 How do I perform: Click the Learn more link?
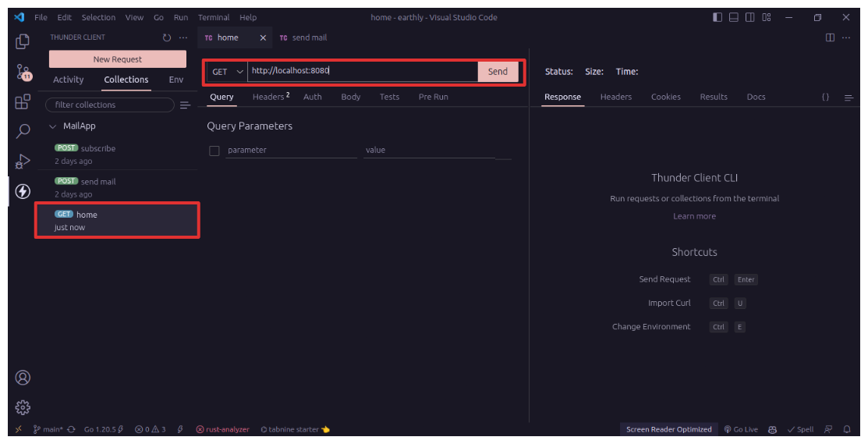coord(694,216)
